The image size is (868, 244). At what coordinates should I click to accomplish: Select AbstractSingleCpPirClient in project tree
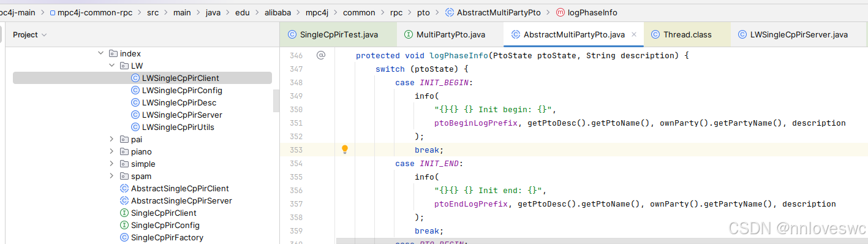[x=180, y=188]
